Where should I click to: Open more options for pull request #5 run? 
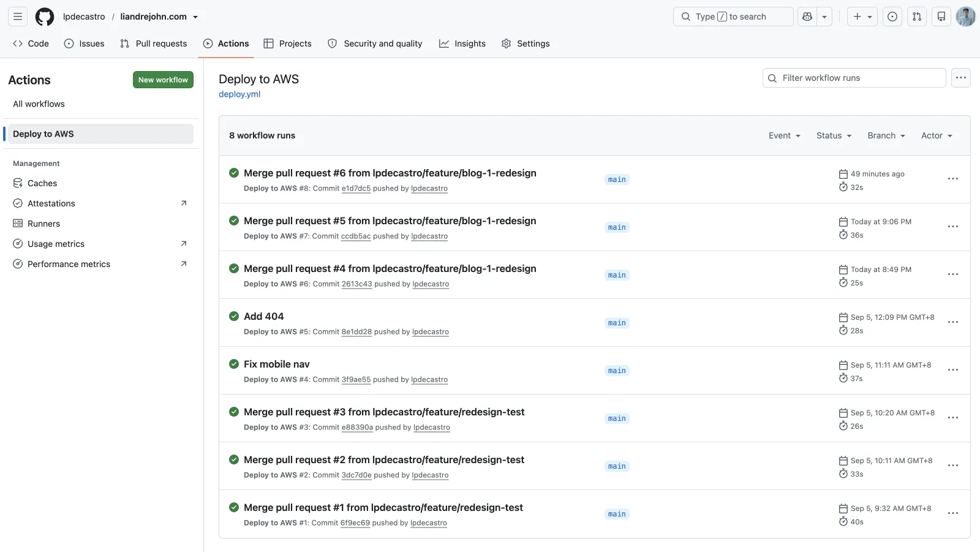point(953,227)
